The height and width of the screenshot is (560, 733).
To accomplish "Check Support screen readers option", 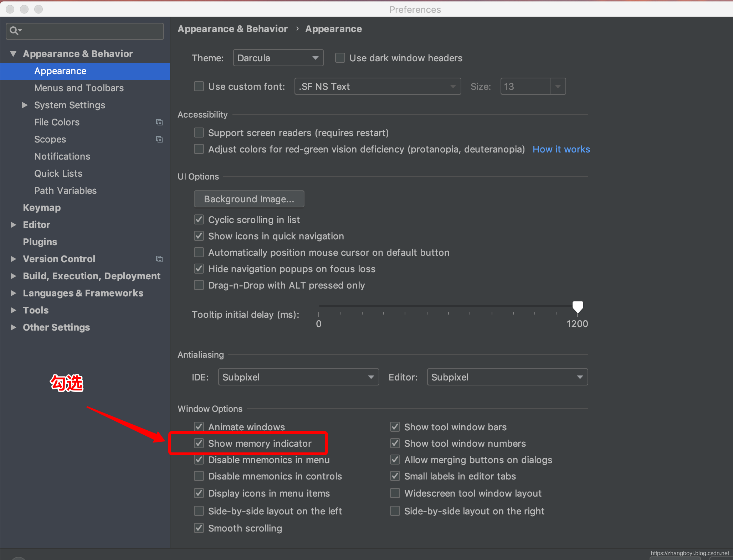I will click(199, 133).
